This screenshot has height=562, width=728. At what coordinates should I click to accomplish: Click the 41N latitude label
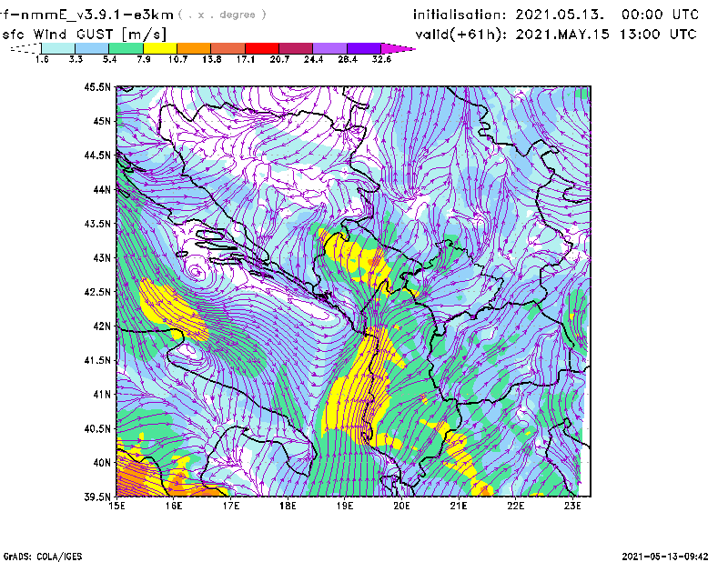(x=102, y=395)
